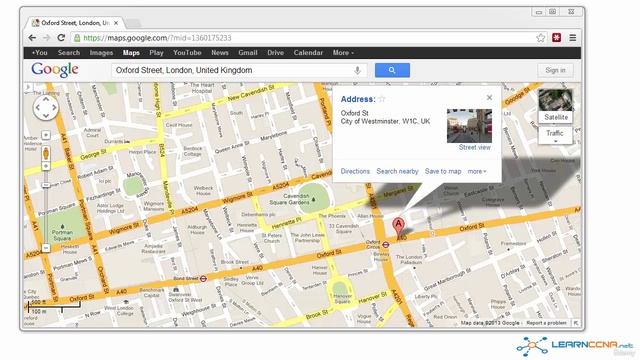Screen dimensions: 640x360
Task: Click the Sign in button
Action: point(555,70)
